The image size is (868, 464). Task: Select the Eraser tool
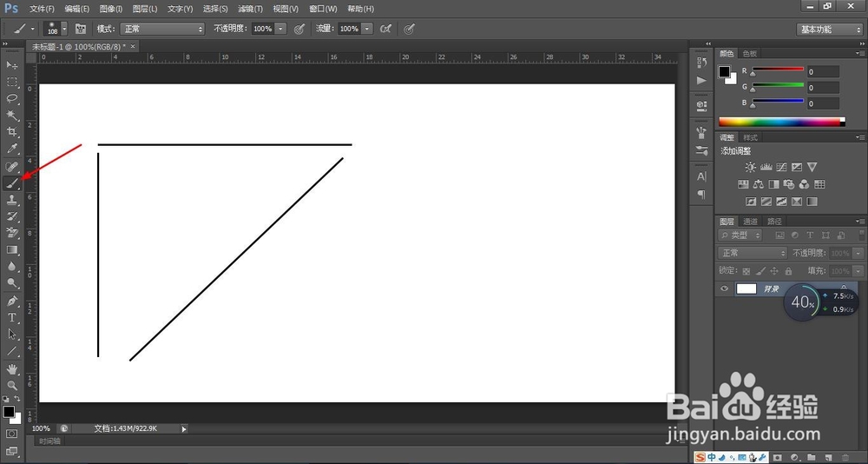pos(11,234)
